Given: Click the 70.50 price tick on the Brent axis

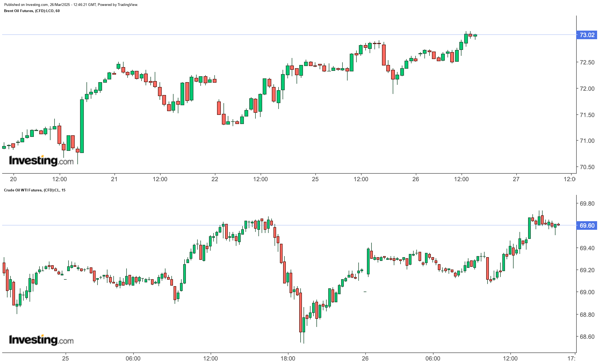Looking at the screenshot, I should [x=587, y=167].
